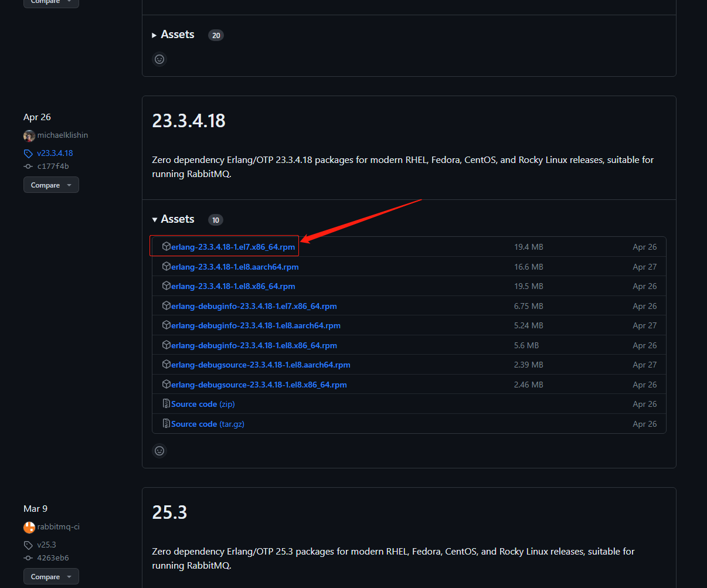This screenshot has width=707, height=588.
Task: Click the 19.4 MB file size
Action: pos(529,247)
